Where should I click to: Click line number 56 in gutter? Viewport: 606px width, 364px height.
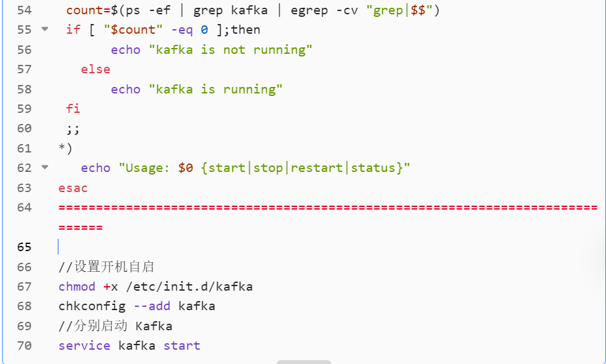(24, 50)
